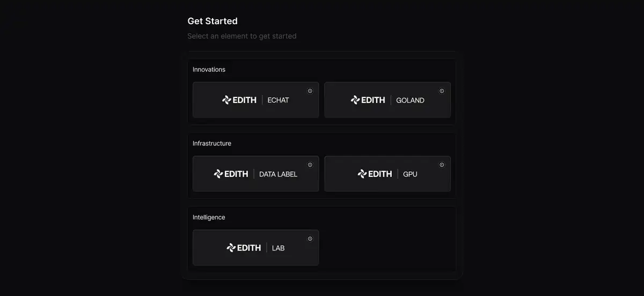Open info icon on the DATA LABEL card
The width and height of the screenshot is (644, 296).
(310, 165)
